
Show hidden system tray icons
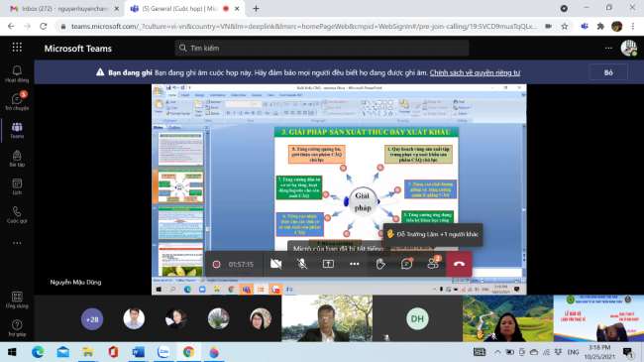tap(497, 352)
